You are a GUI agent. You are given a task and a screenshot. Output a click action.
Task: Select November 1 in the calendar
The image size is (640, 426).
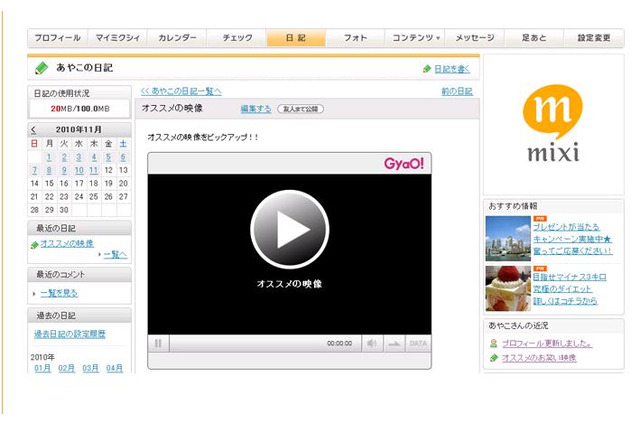pyautogui.click(x=49, y=157)
